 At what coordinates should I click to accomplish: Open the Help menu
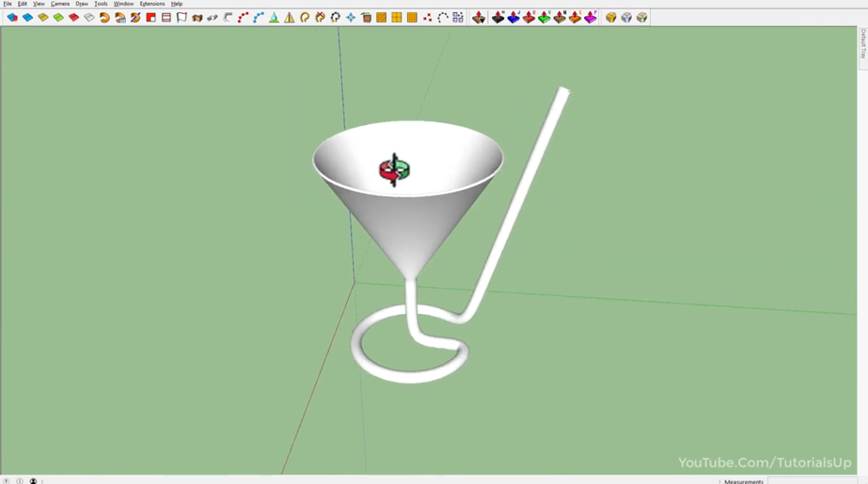[x=176, y=3]
